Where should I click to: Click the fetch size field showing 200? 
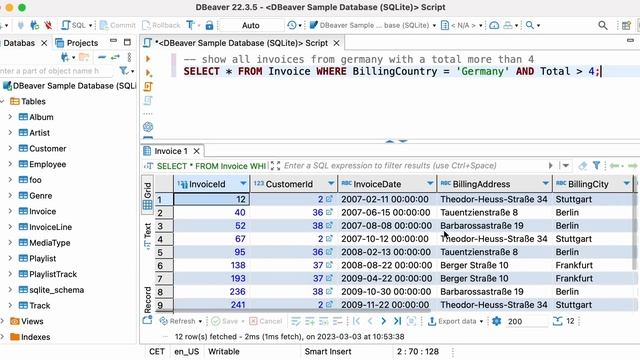527,321
